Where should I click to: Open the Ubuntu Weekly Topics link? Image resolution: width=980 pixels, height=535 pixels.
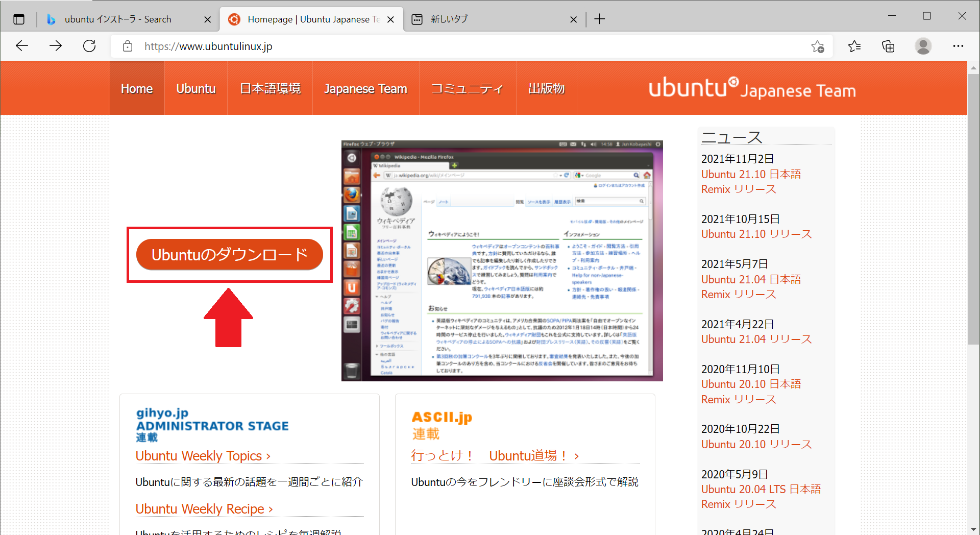pyautogui.click(x=199, y=455)
